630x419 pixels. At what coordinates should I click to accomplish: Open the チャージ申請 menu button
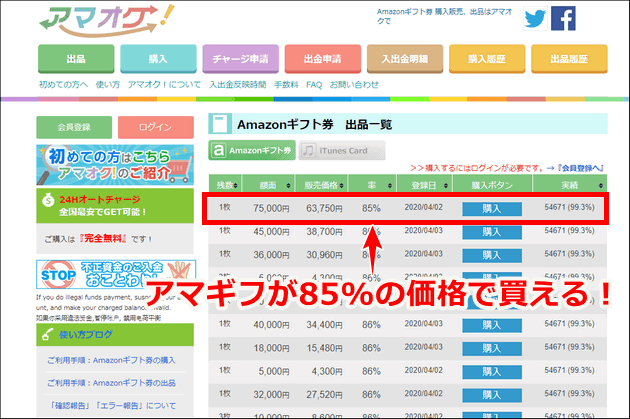(240, 59)
